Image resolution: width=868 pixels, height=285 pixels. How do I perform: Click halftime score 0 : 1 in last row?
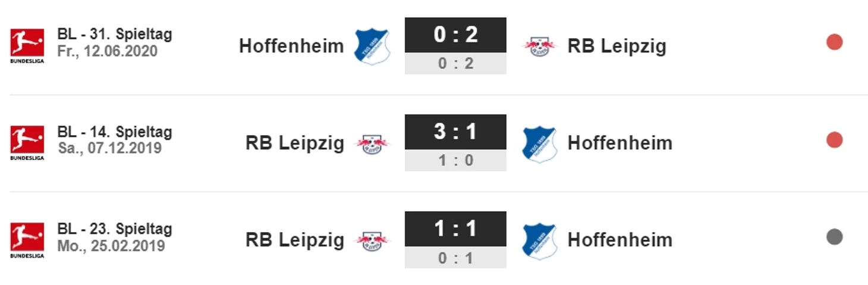455,257
